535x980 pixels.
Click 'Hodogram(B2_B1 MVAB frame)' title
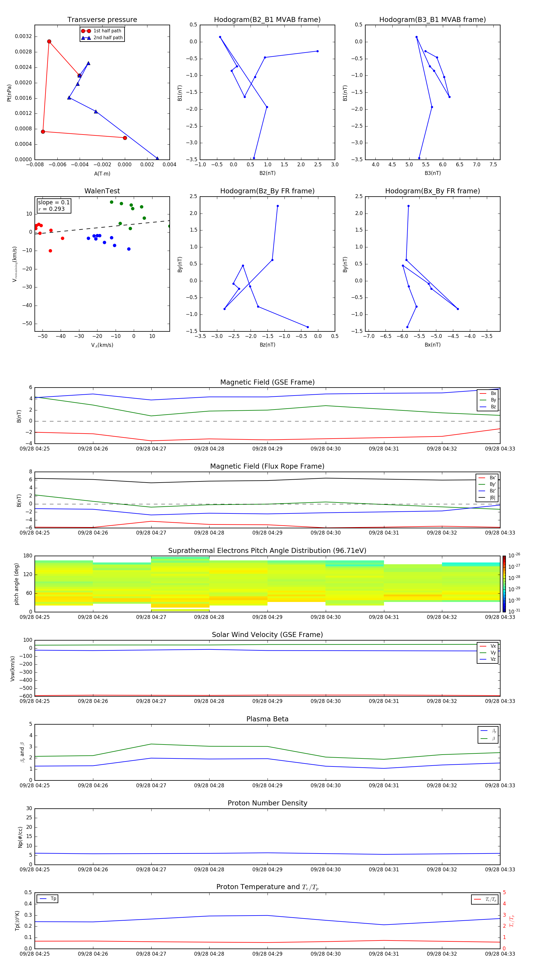(x=267, y=19)
